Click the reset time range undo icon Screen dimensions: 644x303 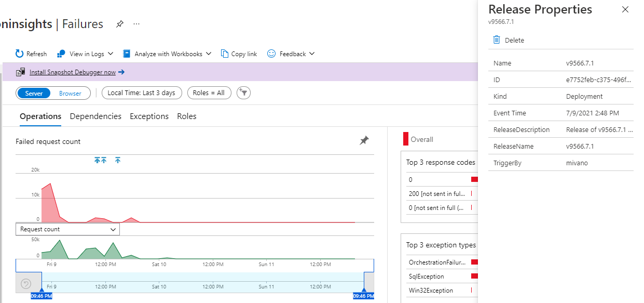(x=26, y=284)
